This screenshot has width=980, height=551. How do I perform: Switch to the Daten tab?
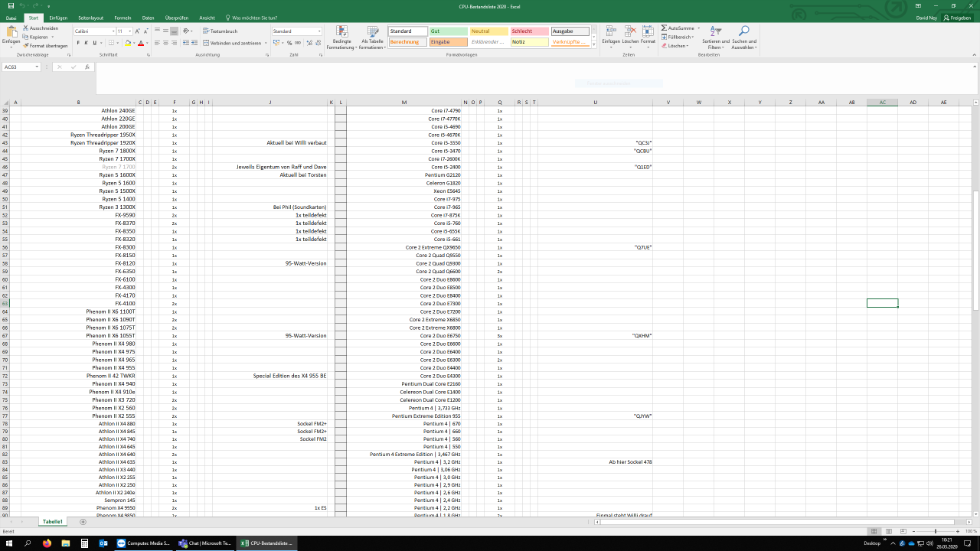pyautogui.click(x=149, y=18)
